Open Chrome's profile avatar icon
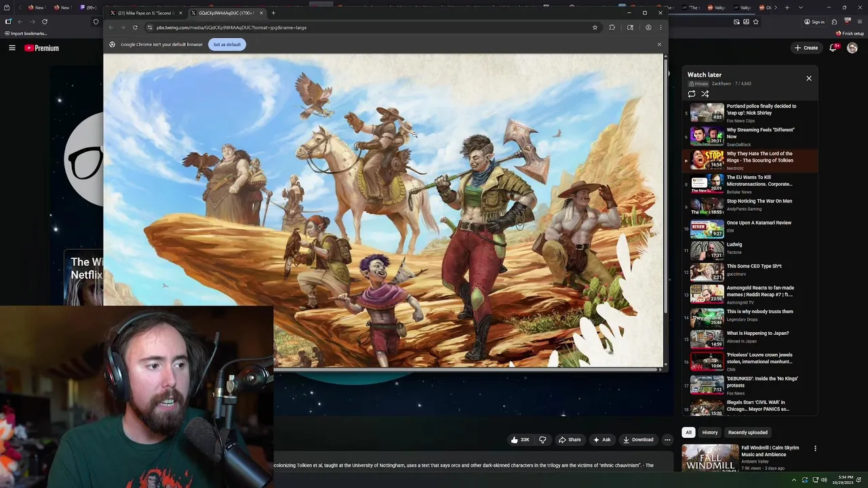The height and width of the screenshot is (488, 868). [648, 28]
